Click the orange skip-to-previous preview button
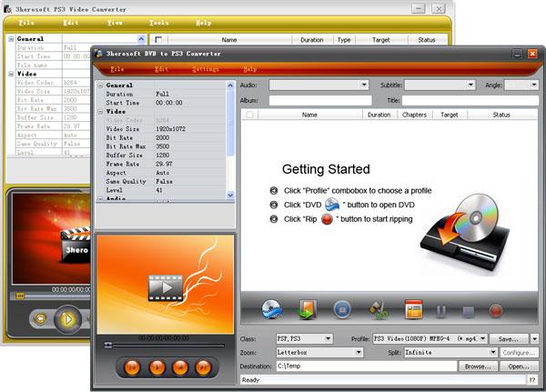546x392 pixels. (x=132, y=367)
